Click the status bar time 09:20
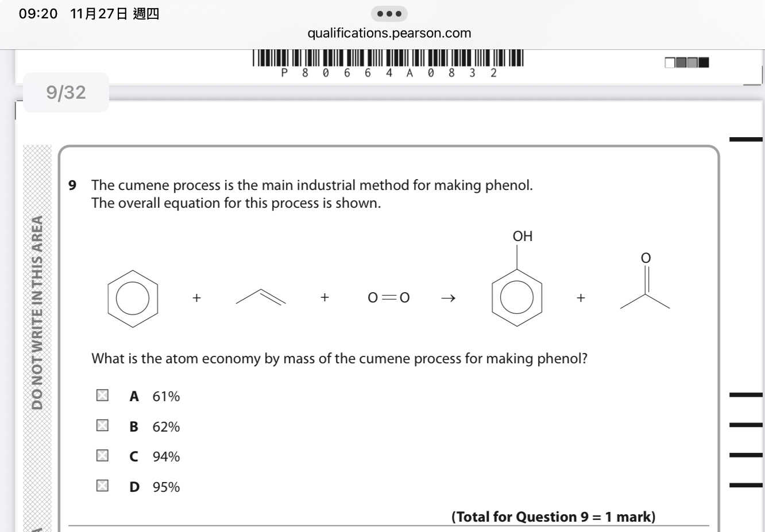This screenshot has height=532, width=765. (38, 14)
